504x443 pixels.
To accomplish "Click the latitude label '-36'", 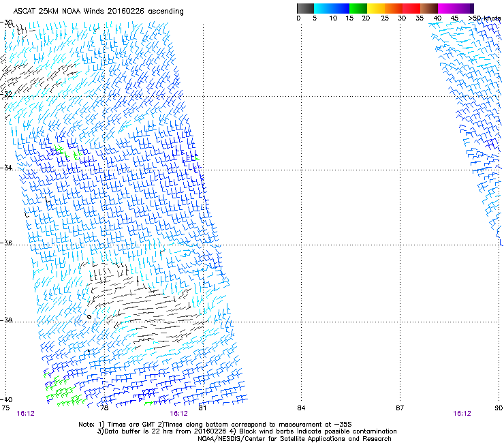I will click(x=6, y=243).
